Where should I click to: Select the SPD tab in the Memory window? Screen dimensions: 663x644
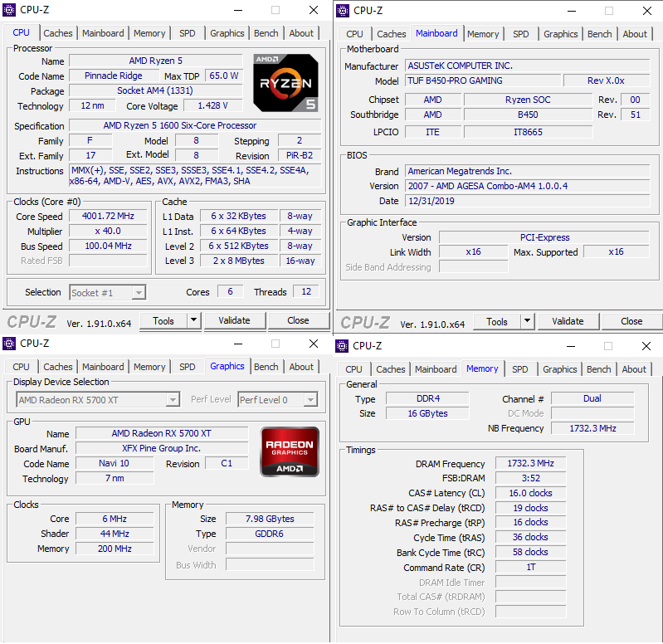pyautogui.click(x=520, y=369)
